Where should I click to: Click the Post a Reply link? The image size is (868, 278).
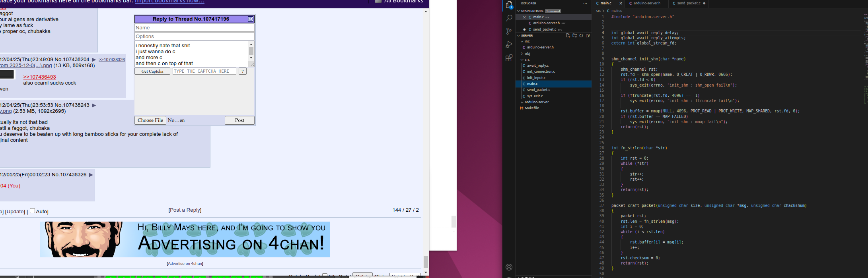tap(185, 210)
